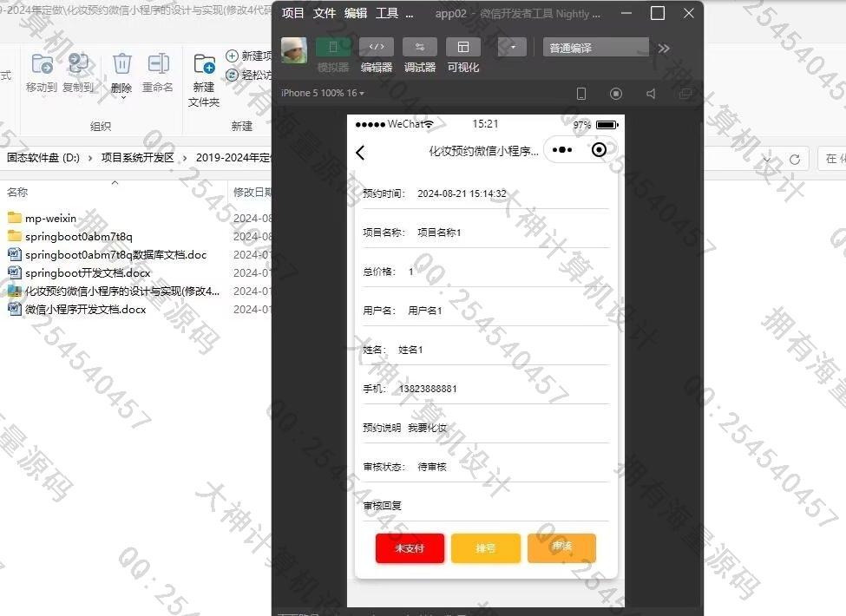Screen dimensions: 846x616
Task: Click the 新建项目 ribbon item in Explorer
Action: [249, 56]
